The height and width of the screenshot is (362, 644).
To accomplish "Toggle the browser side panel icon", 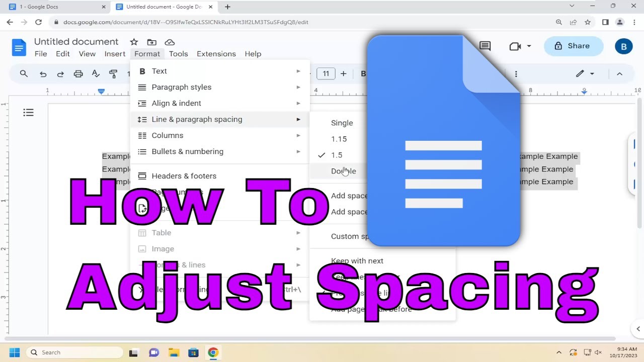I will click(x=605, y=22).
